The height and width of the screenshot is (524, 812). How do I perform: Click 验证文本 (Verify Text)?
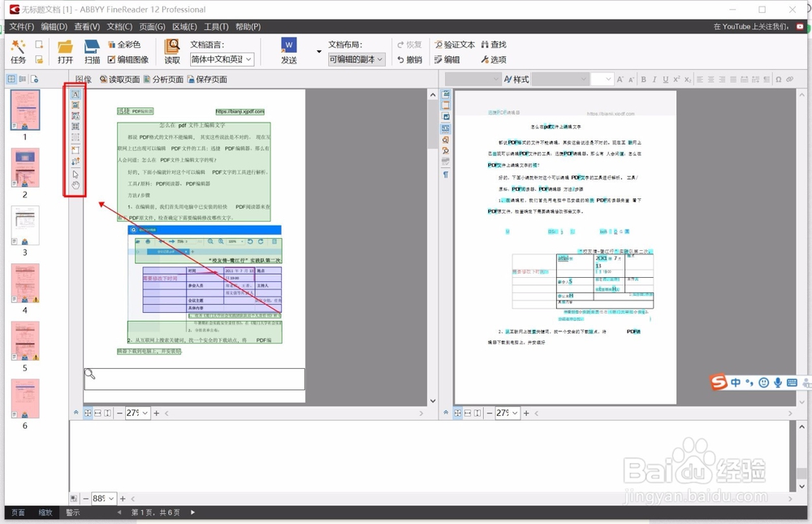[x=455, y=45]
